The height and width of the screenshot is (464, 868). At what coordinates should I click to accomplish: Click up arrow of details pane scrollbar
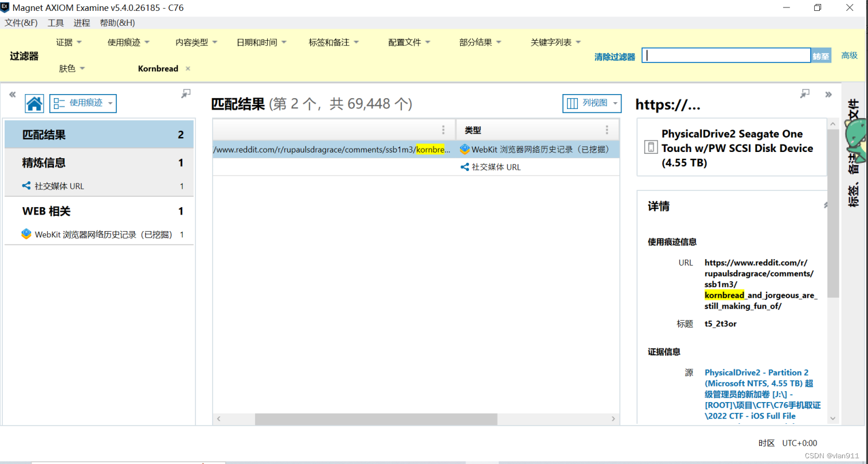point(833,123)
